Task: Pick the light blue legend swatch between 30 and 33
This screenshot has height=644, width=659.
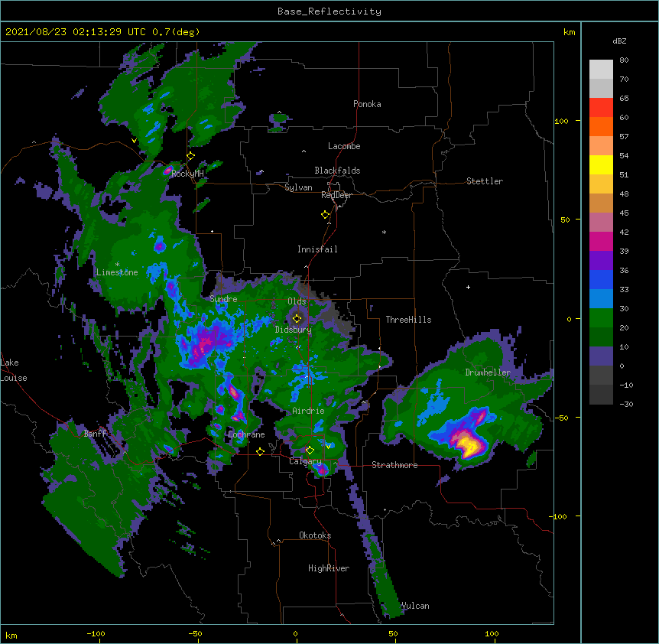Action: (601, 299)
